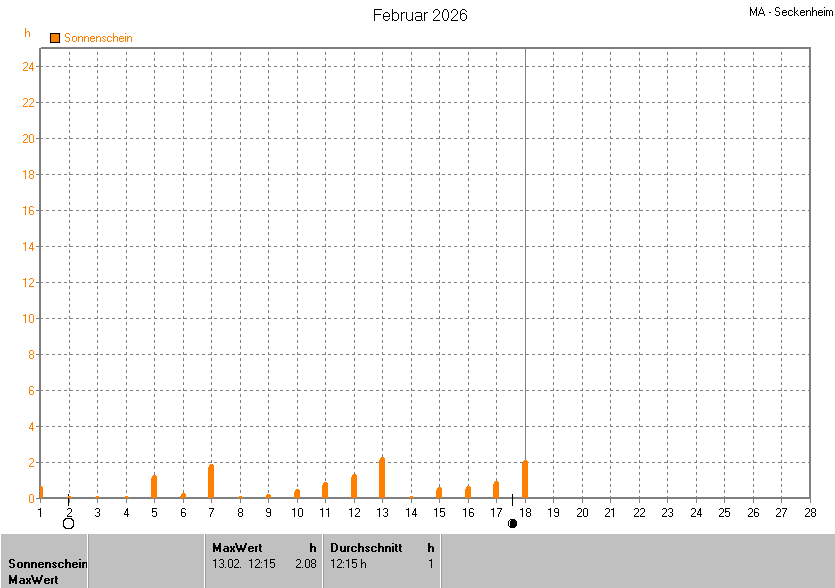This screenshot has height=588, width=835.
Task: Select the Sonnenschein legend label
Action: point(98,38)
